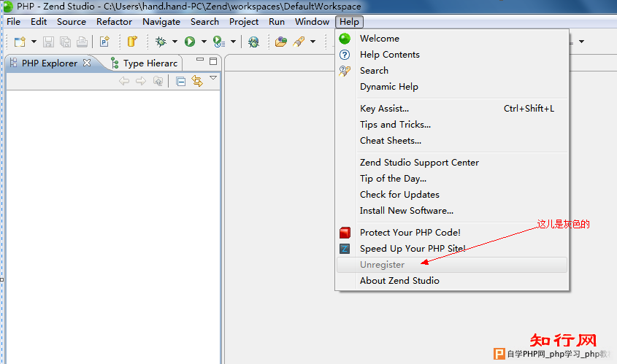The image size is (617, 364).
Task: Select Cheat Sheets... entry
Action: point(452,141)
